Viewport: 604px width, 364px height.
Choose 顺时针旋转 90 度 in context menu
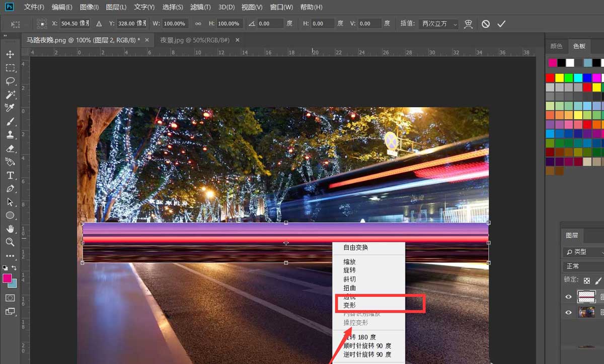[x=367, y=346]
